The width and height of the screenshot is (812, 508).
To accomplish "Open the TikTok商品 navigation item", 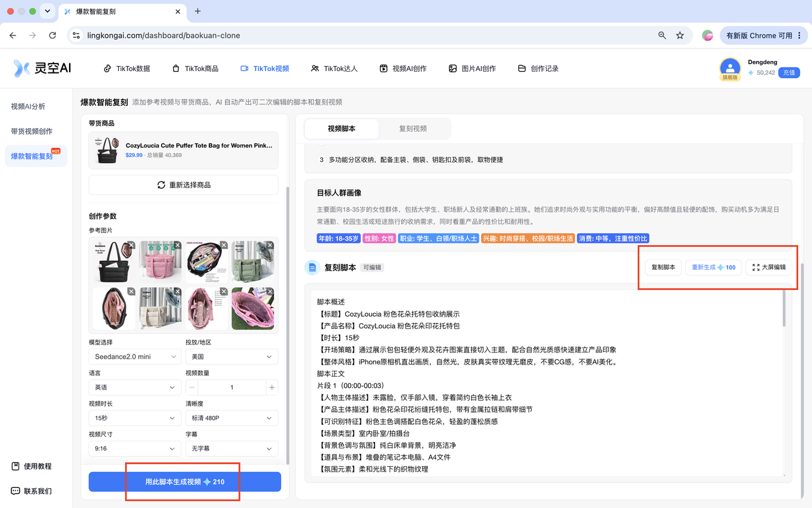I will [x=195, y=69].
